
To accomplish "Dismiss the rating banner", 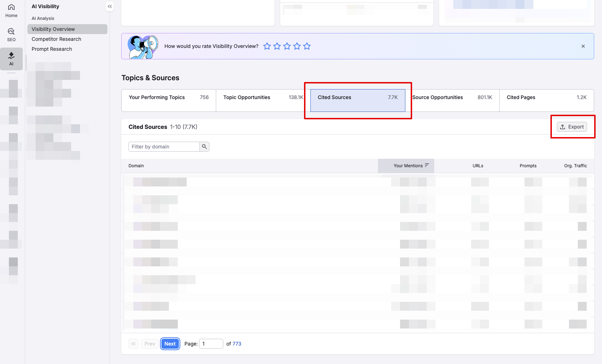I will (583, 46).
